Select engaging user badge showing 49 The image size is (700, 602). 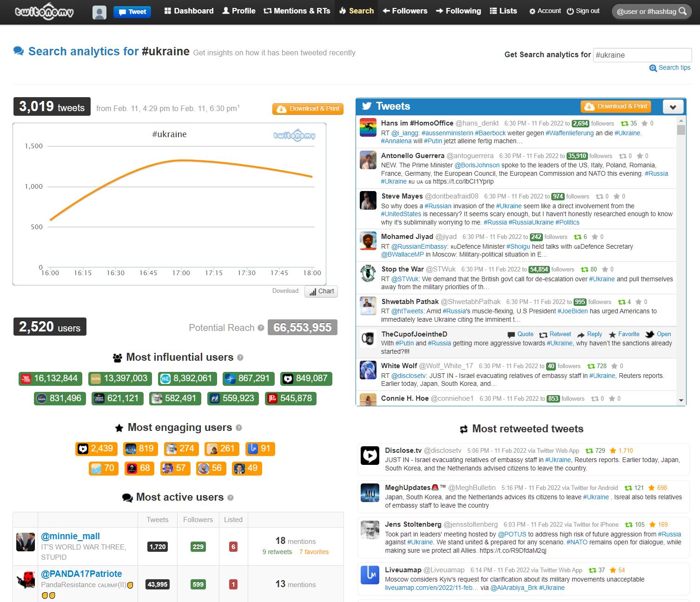247,468
